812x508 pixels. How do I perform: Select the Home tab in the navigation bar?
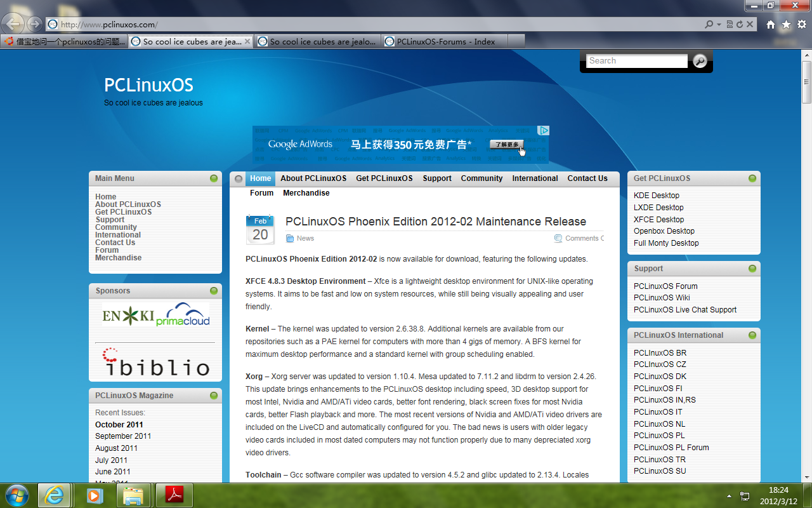click(260, 178)
